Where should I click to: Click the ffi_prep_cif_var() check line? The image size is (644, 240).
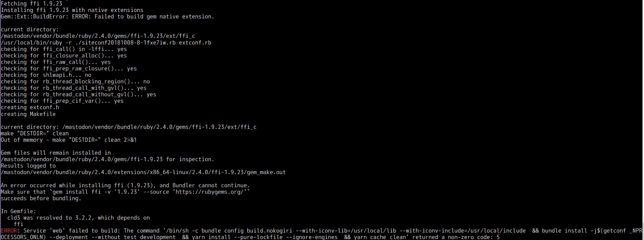[62, 101]
